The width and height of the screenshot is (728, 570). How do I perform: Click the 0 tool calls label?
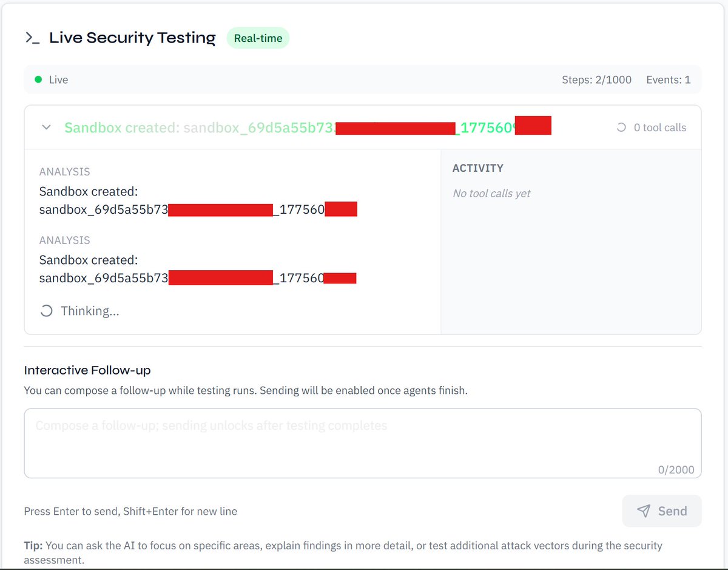click(x=660, y=127)
